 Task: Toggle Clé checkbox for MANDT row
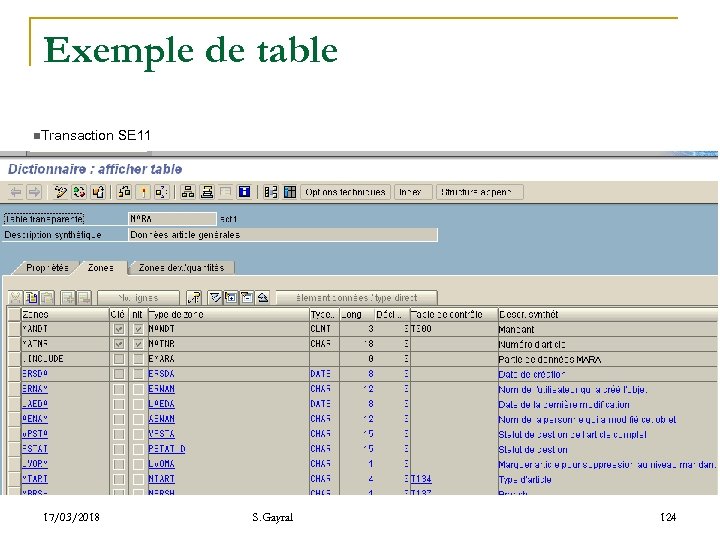tap(119, 329)
